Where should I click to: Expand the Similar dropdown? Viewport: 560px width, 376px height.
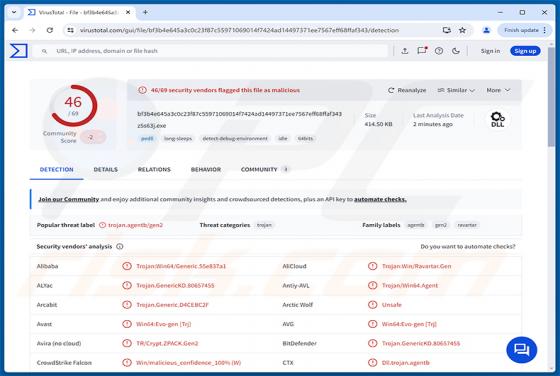coord(456,90)
